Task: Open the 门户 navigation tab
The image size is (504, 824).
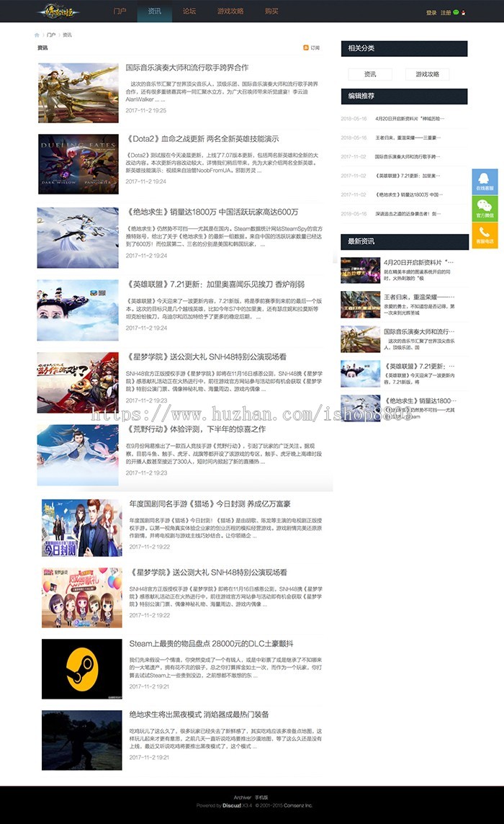Action: click(120, 11)
